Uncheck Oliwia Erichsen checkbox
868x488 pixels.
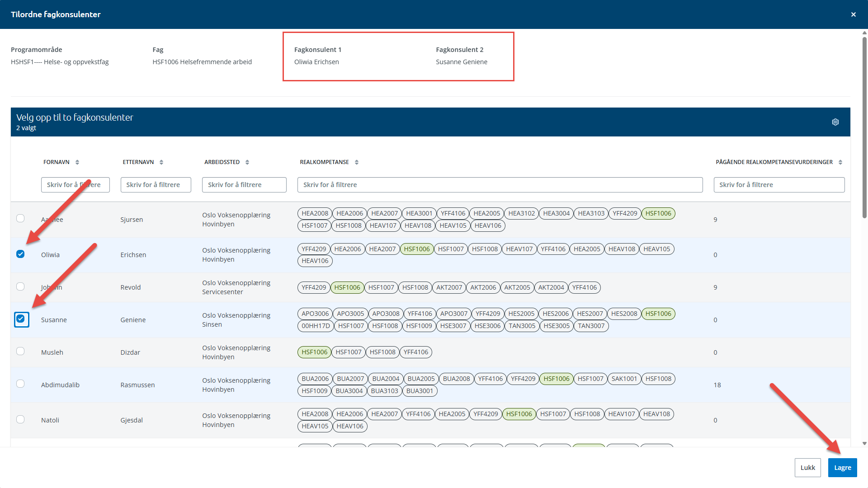(x=20, y=254)
